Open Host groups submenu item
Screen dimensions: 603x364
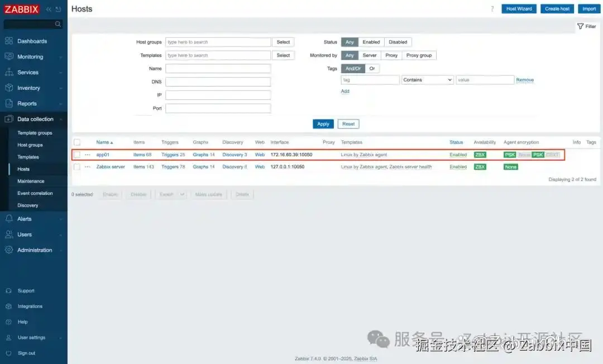(30, 145)
